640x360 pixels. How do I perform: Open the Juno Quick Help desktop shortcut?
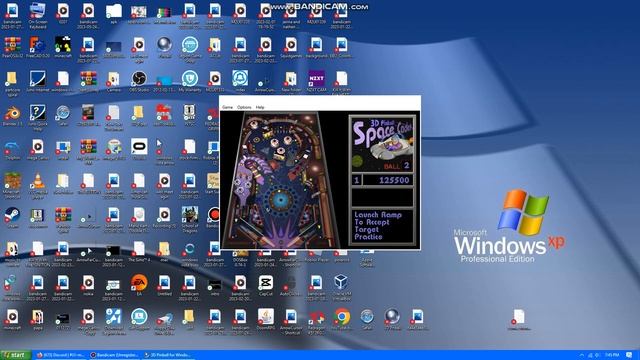[38, 118]
